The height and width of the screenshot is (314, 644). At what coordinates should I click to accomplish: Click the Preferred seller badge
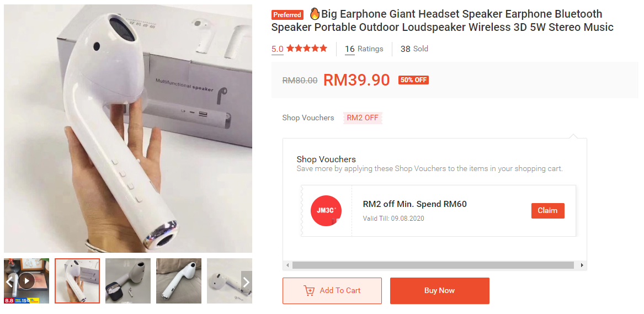tap(287, 15)
